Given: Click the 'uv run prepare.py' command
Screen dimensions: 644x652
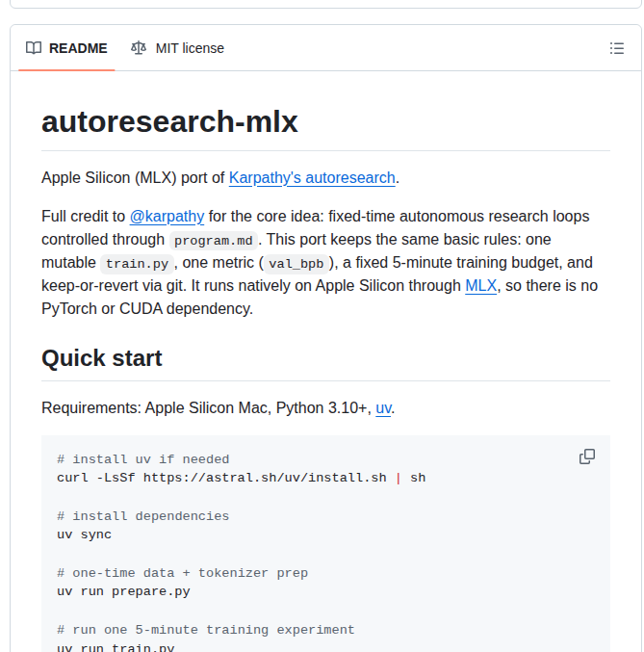Looking at the screenshot, I should [123, 591].
